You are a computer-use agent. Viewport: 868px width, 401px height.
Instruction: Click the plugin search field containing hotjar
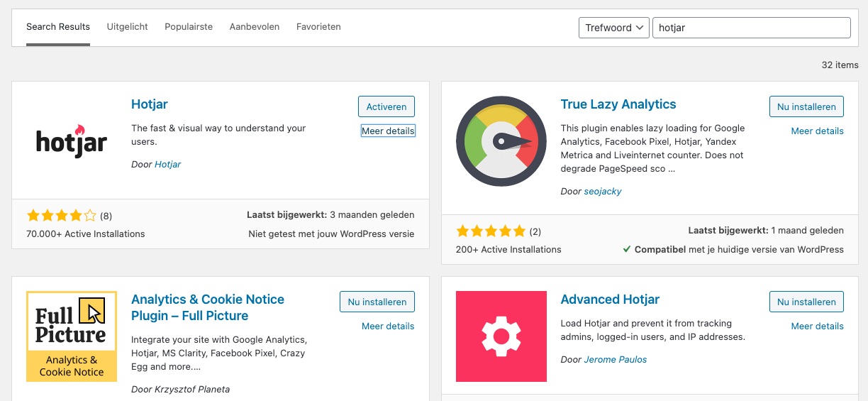coord(750,28)
